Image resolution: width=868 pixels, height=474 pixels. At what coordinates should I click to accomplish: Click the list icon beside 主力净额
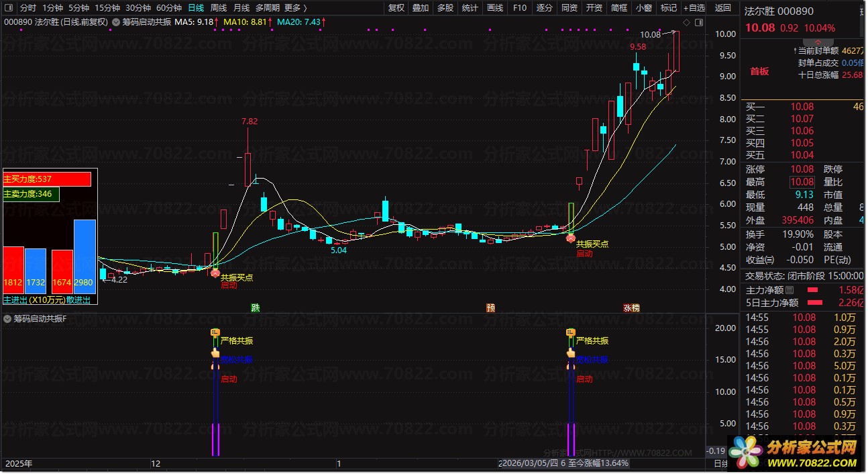click(789, 290)
